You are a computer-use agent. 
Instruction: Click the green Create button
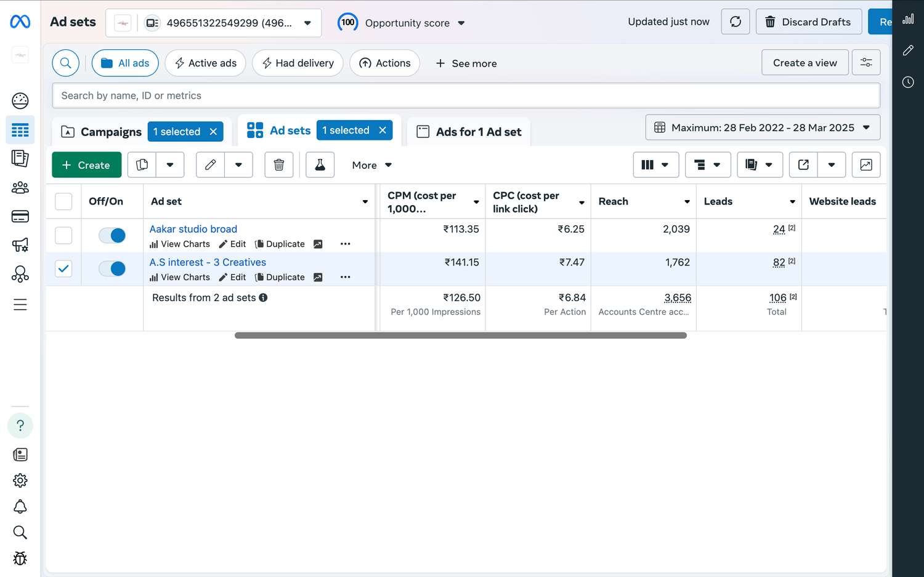pos(86,165)
